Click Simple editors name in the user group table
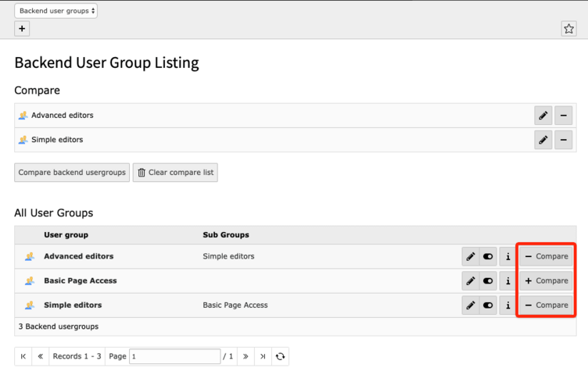 (73, 305)
